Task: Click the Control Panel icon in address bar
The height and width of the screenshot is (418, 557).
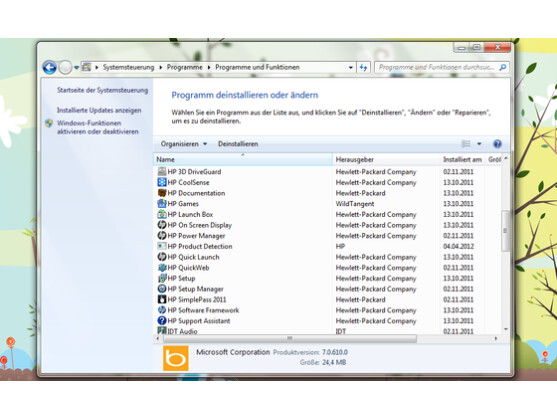Action: coord(86,67)
